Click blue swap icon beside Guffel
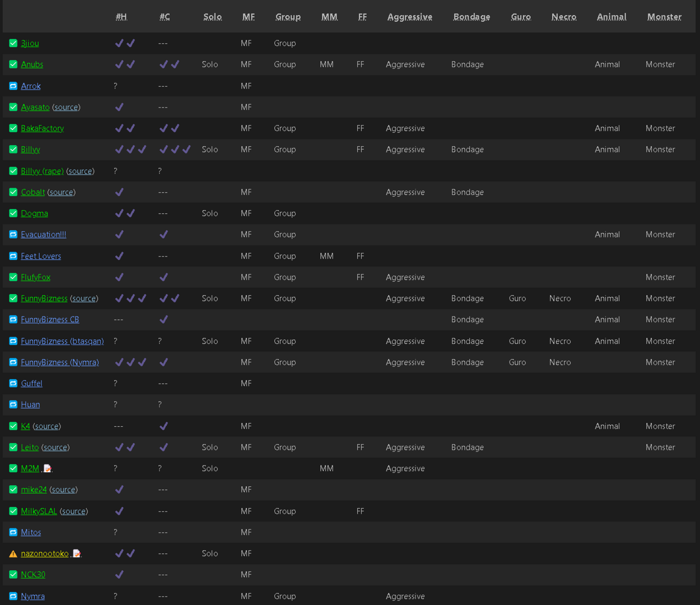Viewport: 700px width, 605px height. [x=13, y=383]
